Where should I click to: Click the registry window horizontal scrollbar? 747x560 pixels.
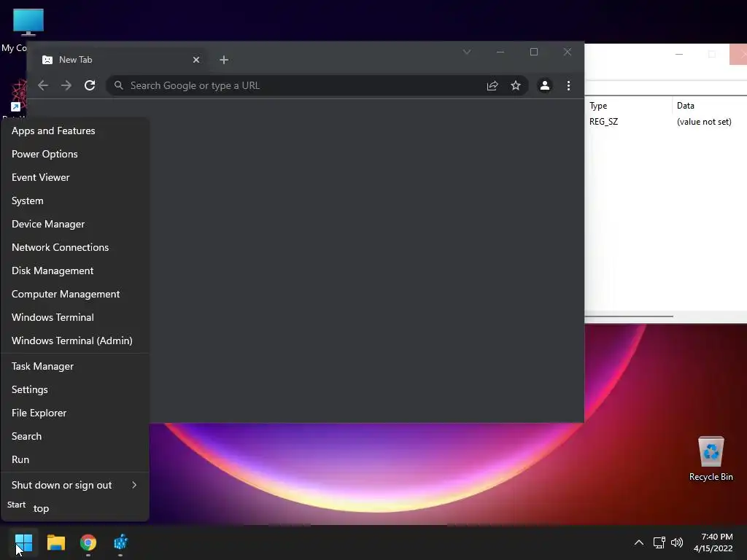coord(629,316)
